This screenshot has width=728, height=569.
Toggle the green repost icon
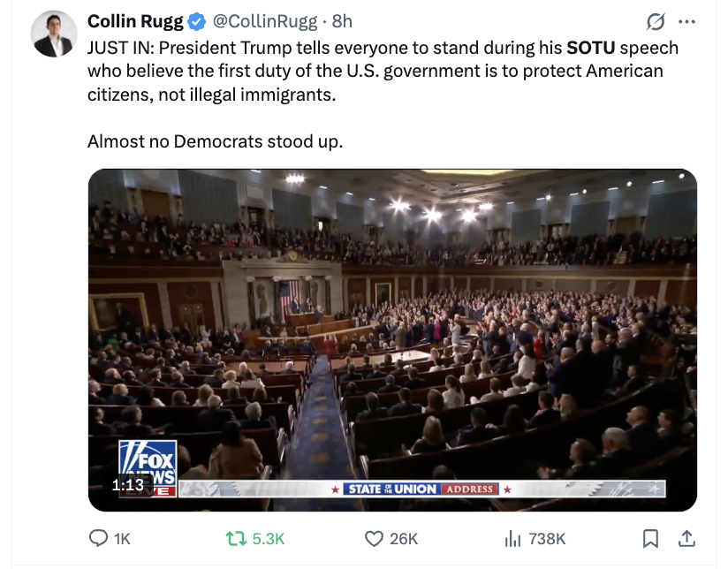[236, 538]
